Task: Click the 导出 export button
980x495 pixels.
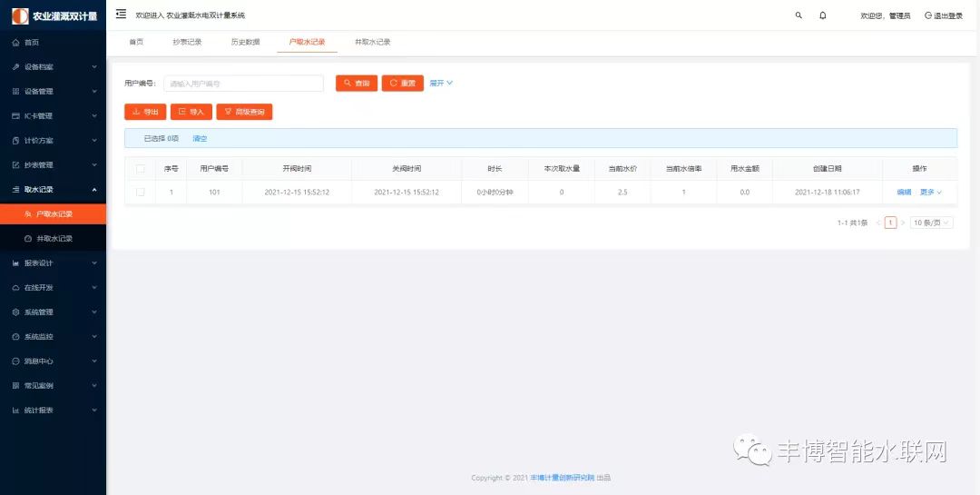Action: click(x=145, y=112)
